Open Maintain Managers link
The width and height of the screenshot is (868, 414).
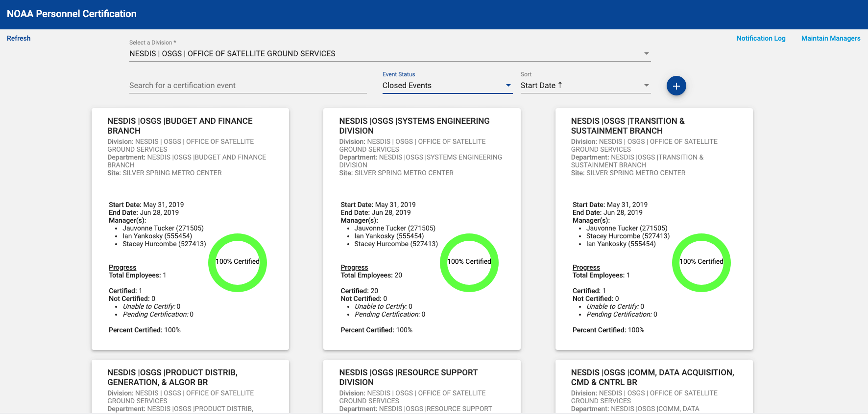pyautogui.click(x=831, y=38)
